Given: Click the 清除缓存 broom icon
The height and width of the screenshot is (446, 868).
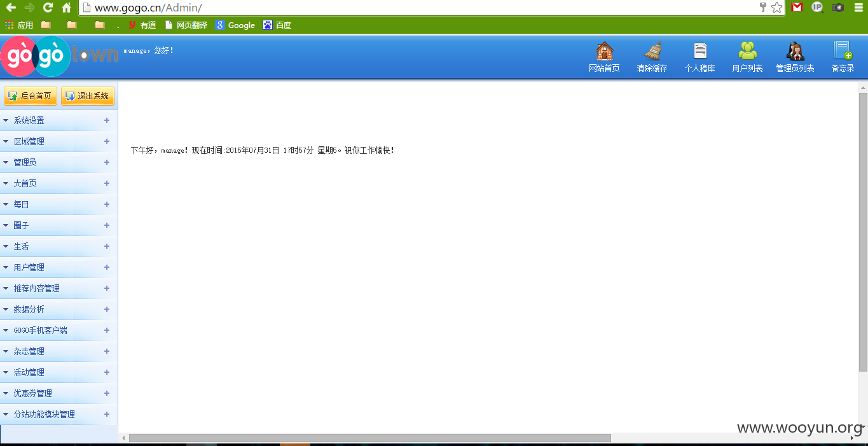Looking at the screenshot, I should (x=652, y=52).
